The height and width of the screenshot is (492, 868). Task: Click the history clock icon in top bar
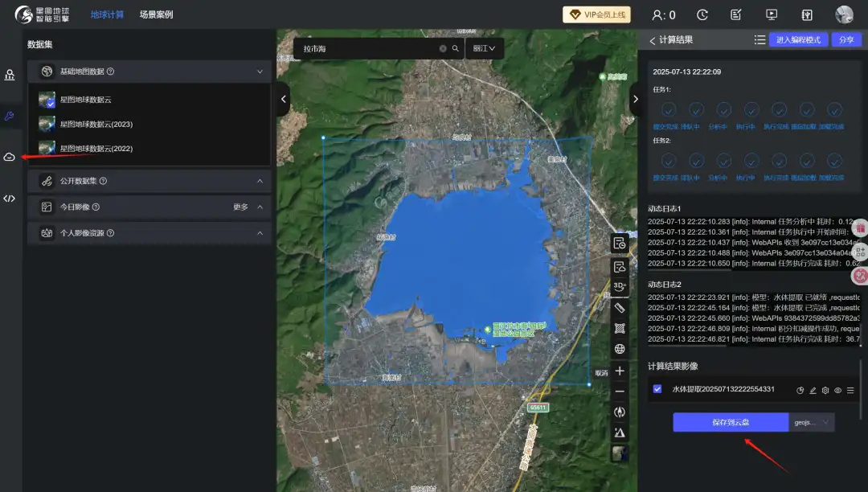click(702, 15)
